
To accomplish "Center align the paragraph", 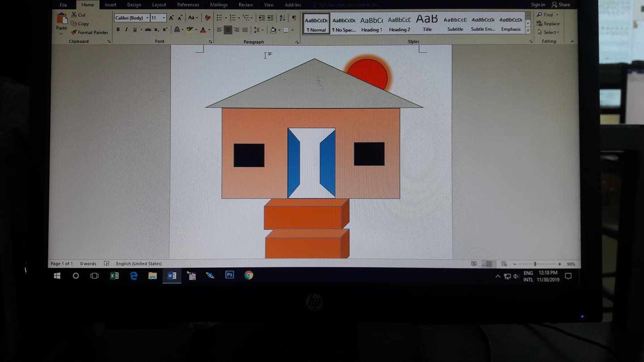I will coord(228,30).
